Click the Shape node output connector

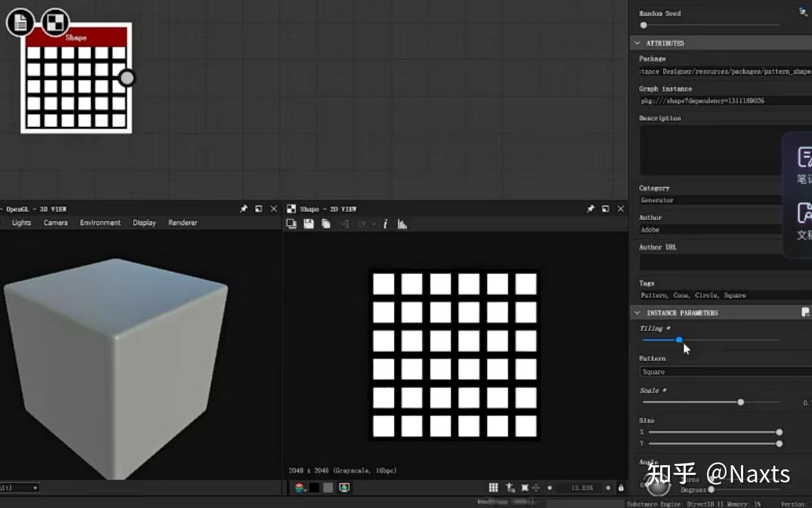[127, 77]
